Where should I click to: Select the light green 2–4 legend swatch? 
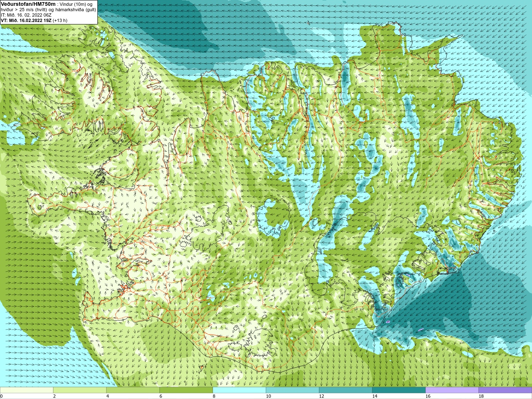tap(80, 390)
